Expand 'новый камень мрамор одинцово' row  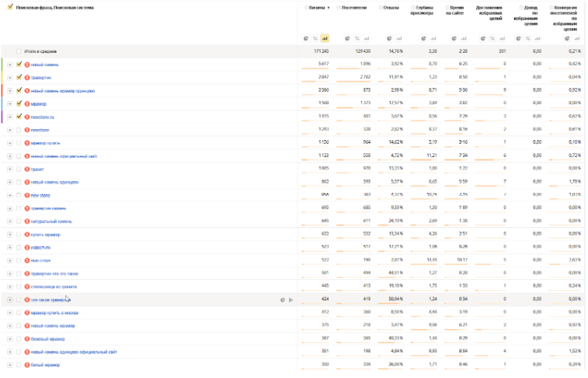coord(10,91)
